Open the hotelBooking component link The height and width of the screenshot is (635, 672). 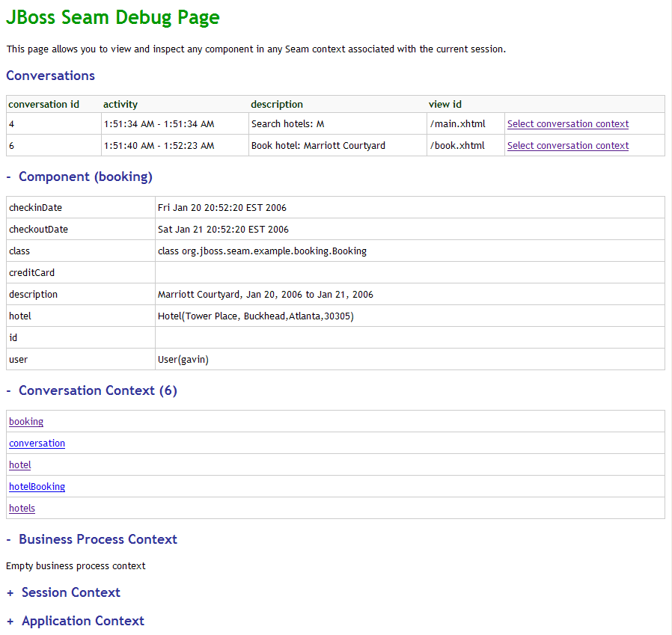[x=37, y=487]
